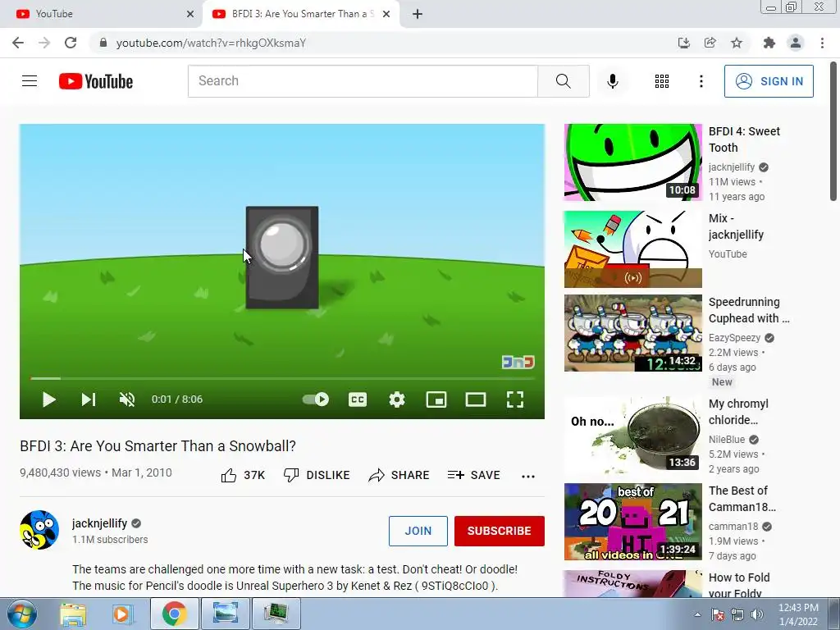This screenshot has width=840, height=630.
Task: Click 'How to Fold your Foldy' title
Action: tap(739, 585)
